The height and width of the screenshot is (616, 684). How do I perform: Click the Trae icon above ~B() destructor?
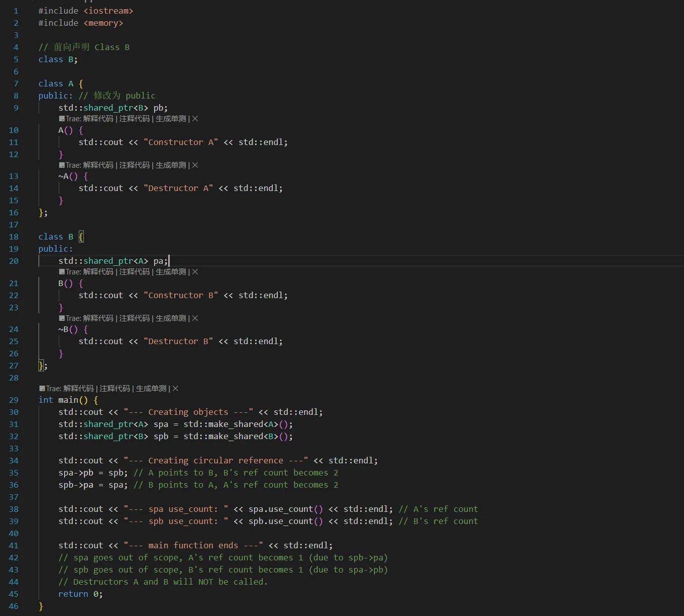[62, 318]
